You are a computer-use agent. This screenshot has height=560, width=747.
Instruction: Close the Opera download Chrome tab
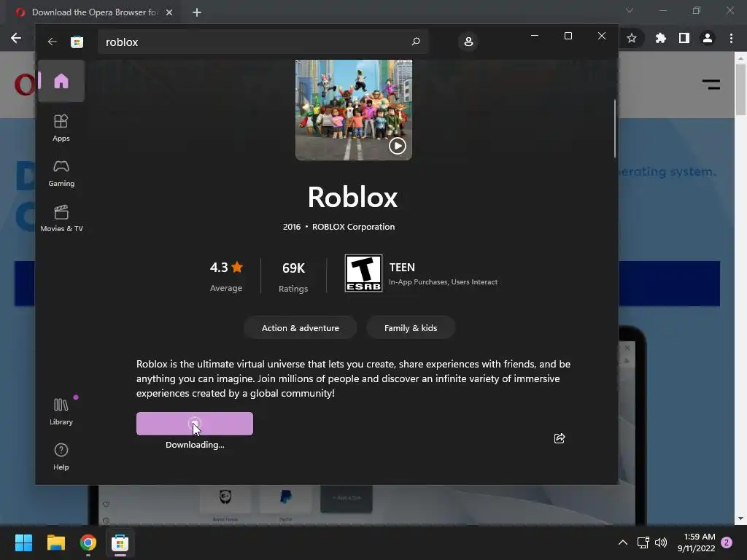pos(169,12)
